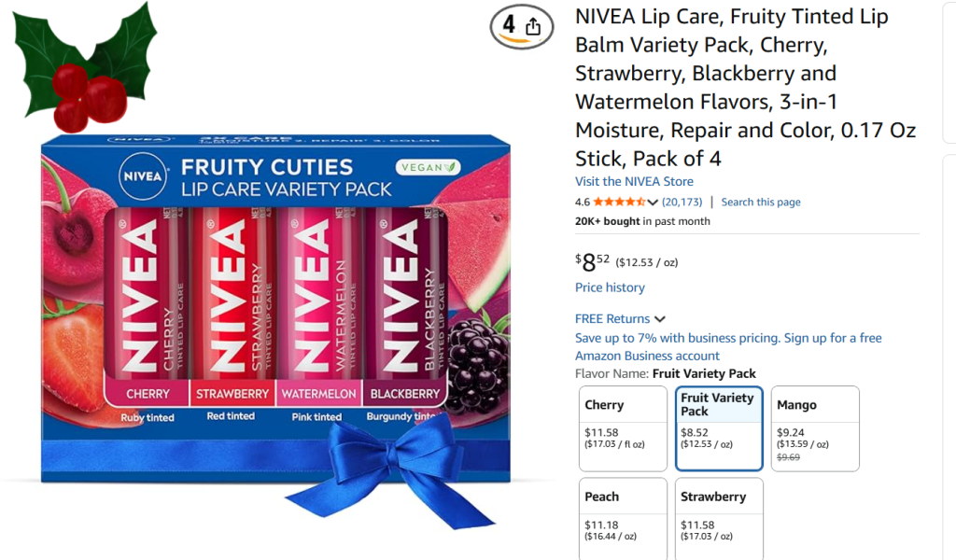Open the Visit the NIVEA Store link
Viewport: 956px width, 560px height.
(634, 181)
